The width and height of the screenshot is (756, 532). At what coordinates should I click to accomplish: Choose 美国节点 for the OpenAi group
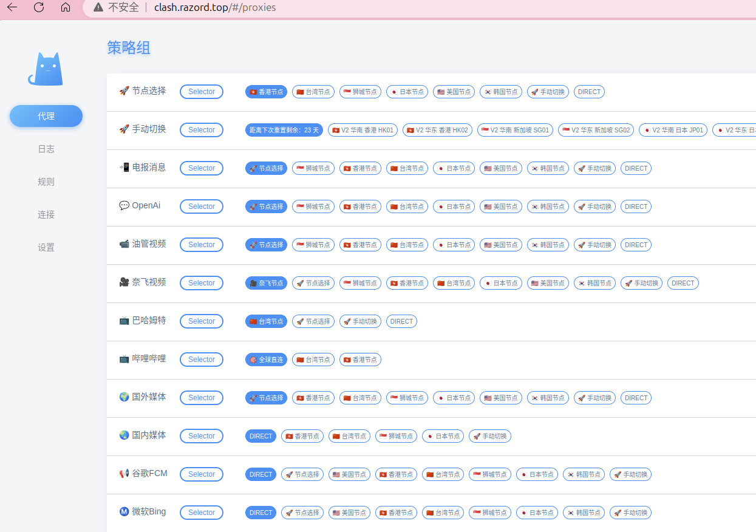tap(500, 206)
